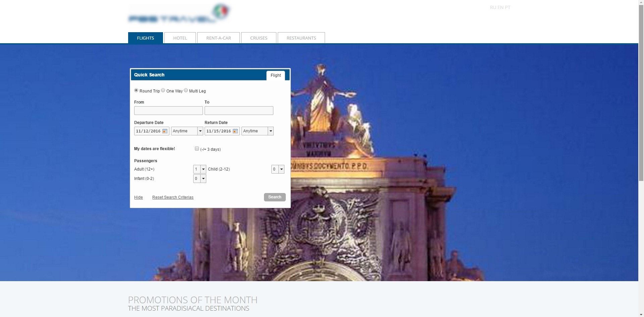Viewport: 644px width, 317px height.
Task: Click "The Most Paradisiacal Destinations" subheading
Action: [189, 308]
